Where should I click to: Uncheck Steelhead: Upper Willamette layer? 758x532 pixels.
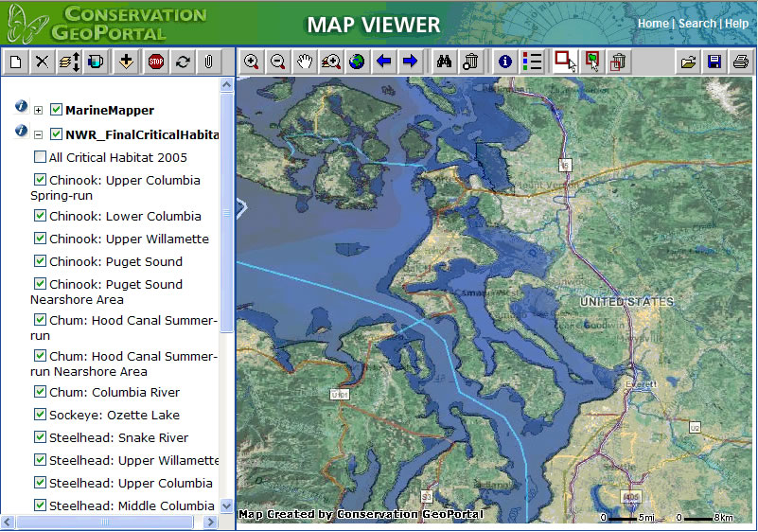pyautogui.click(x=40, y=459)
